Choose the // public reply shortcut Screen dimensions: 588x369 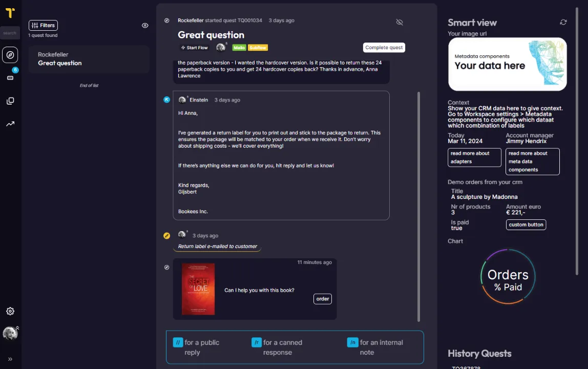[x=178, y=342]
